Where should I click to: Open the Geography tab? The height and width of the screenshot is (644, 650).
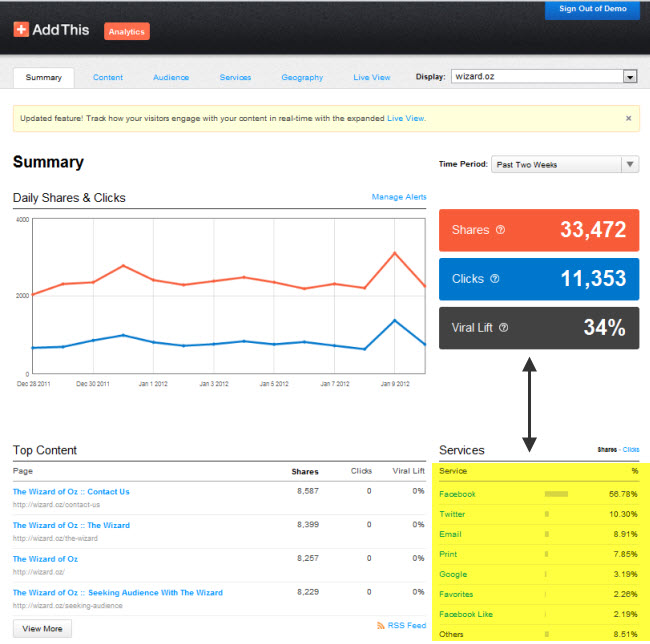click(x=302, y=77)
